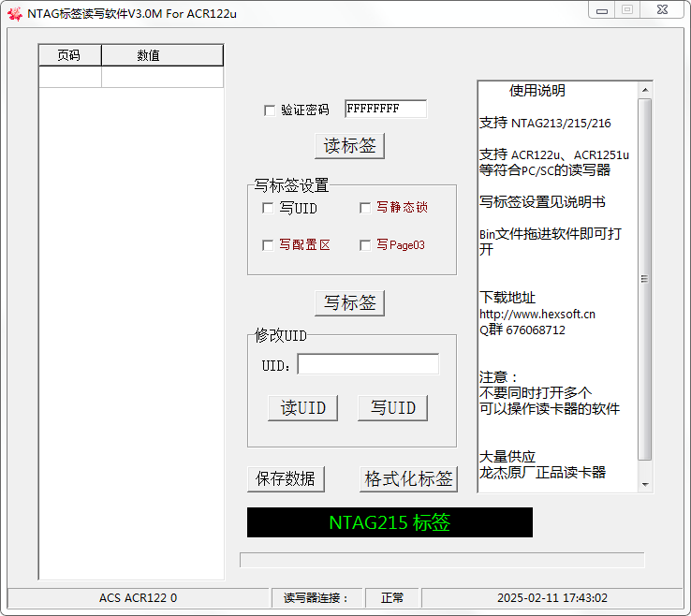Click the 读标签 button
The image size is (691, 616).
[349, 146]
